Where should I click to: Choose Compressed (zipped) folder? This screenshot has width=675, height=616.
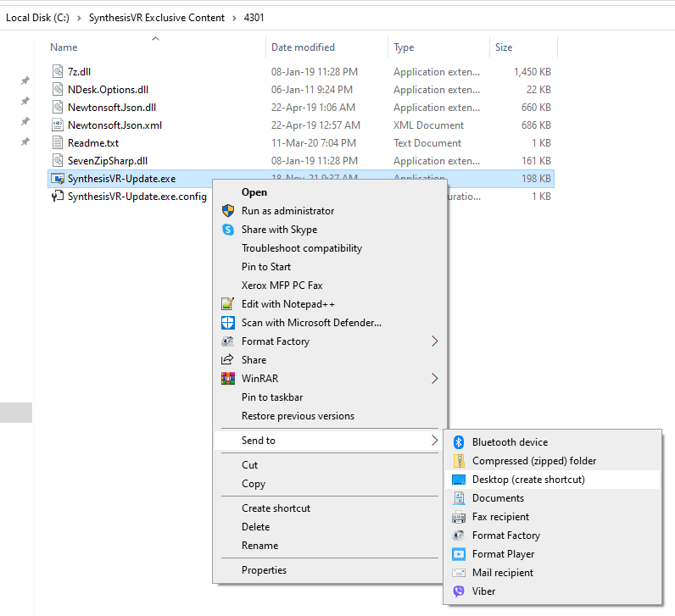pyautogui.click(x=552, y=461)
